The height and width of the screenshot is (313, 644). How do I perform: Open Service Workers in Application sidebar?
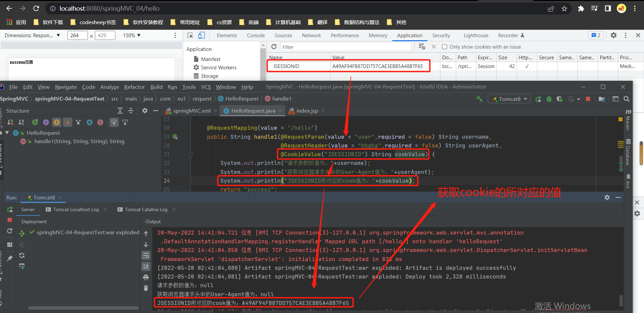pyautogui.click(x=219, y=67)
